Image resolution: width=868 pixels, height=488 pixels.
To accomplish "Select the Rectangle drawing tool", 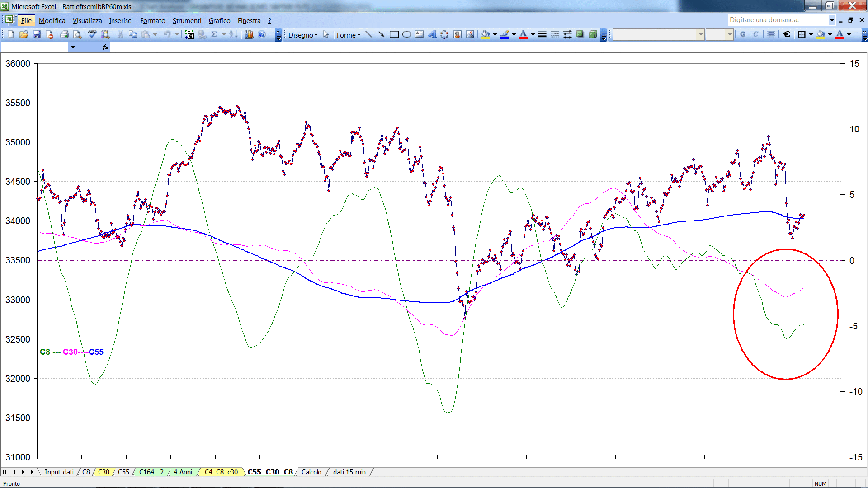I will [x=394, y=34].
